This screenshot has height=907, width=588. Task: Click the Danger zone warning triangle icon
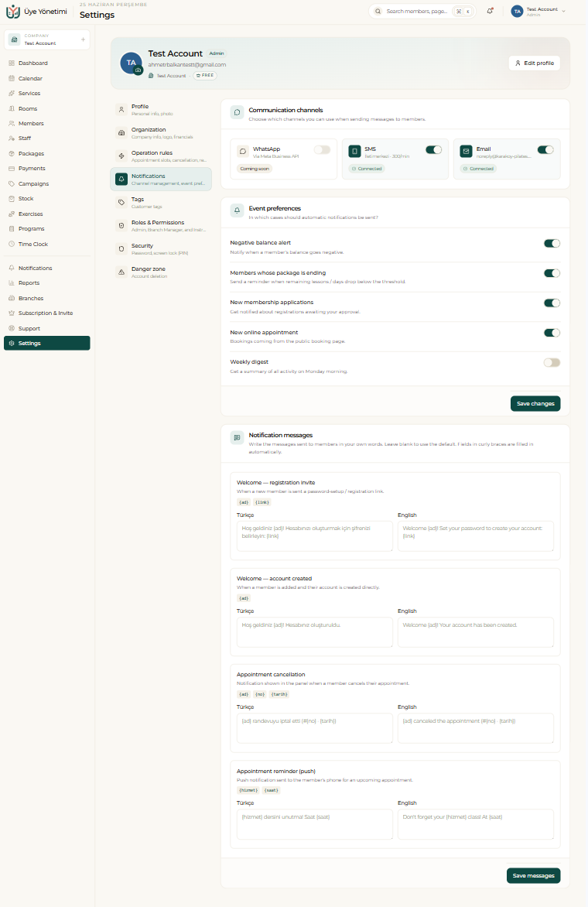tap(121, 272)
